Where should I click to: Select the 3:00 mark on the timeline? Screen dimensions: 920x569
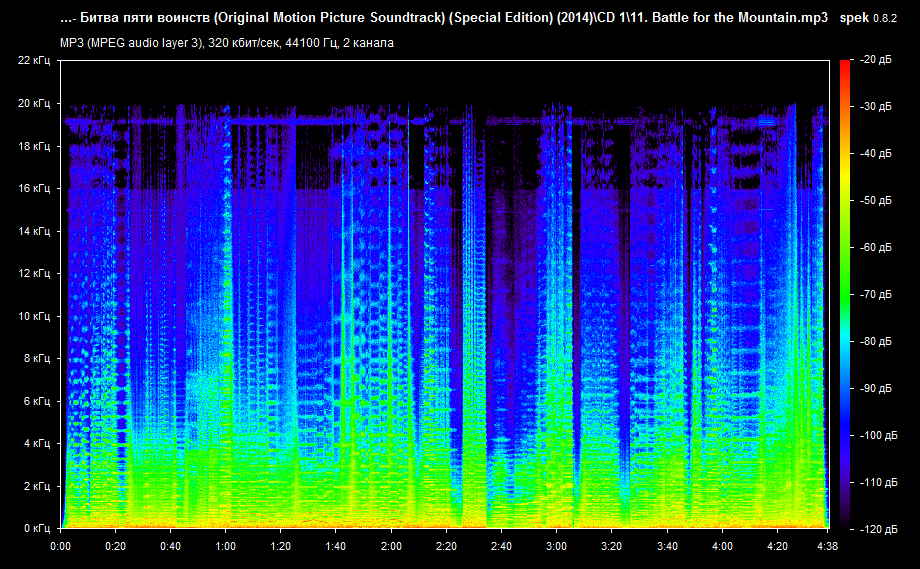coord(556,547)
